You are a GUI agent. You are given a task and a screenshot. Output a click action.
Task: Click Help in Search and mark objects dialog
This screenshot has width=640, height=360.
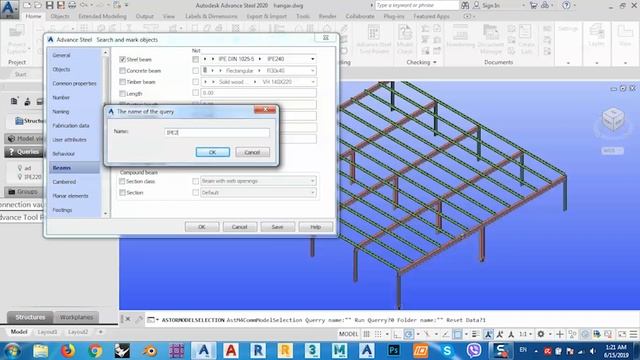click(316, 227)
